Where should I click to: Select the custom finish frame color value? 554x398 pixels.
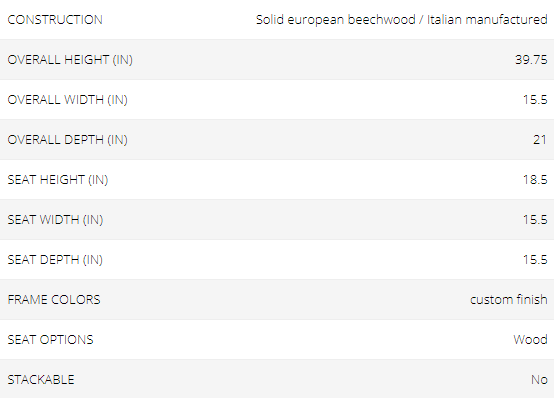tap(509, 300)
